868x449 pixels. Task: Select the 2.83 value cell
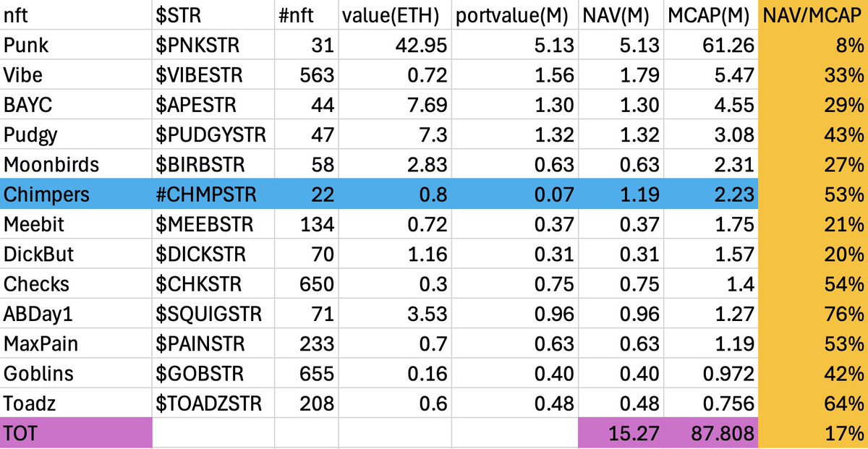click(395, 165)
